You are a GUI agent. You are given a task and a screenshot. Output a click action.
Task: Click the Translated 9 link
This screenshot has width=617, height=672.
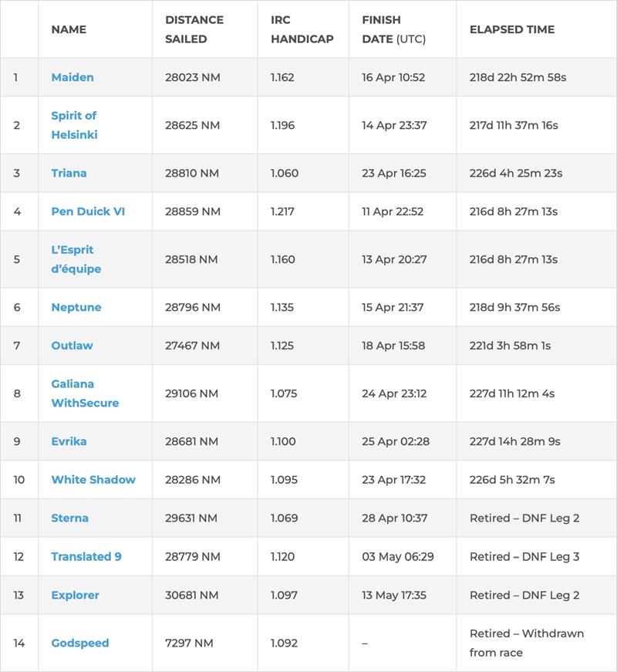[86, 557]
